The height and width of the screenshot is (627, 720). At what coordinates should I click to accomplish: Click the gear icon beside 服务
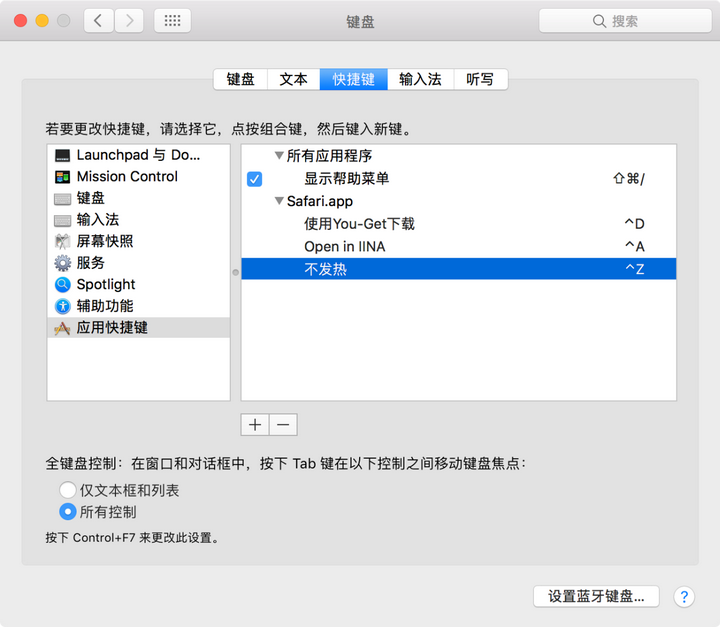(x=62, y=263)
